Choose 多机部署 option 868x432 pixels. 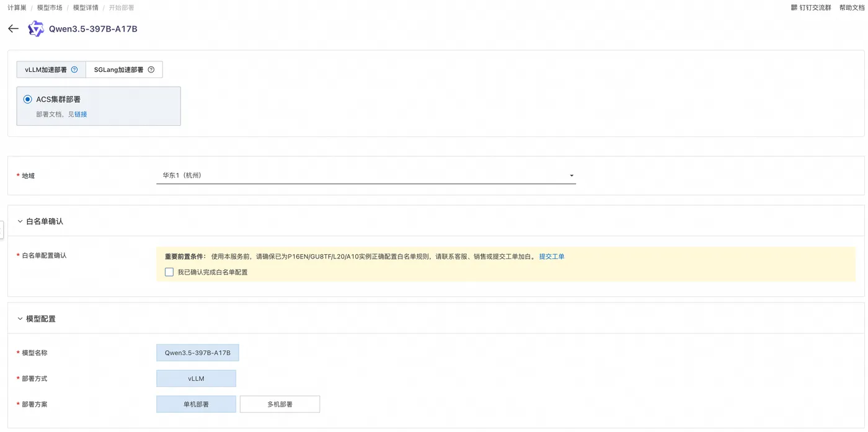click(x=280, y=404)
